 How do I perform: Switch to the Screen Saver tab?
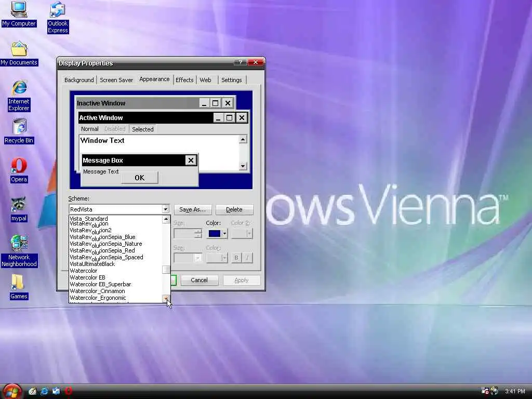pos(116,80)
